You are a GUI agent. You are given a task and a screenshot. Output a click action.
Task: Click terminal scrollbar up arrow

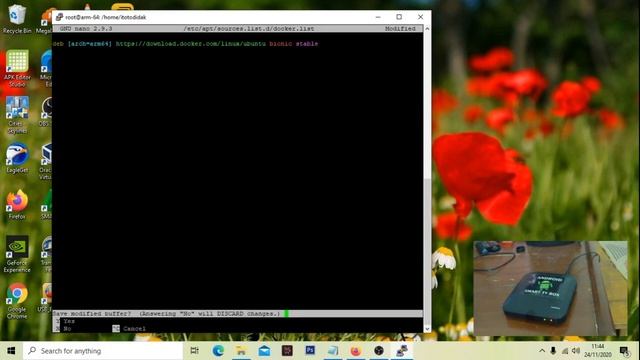pyautogui.click(x=427, y=29)
